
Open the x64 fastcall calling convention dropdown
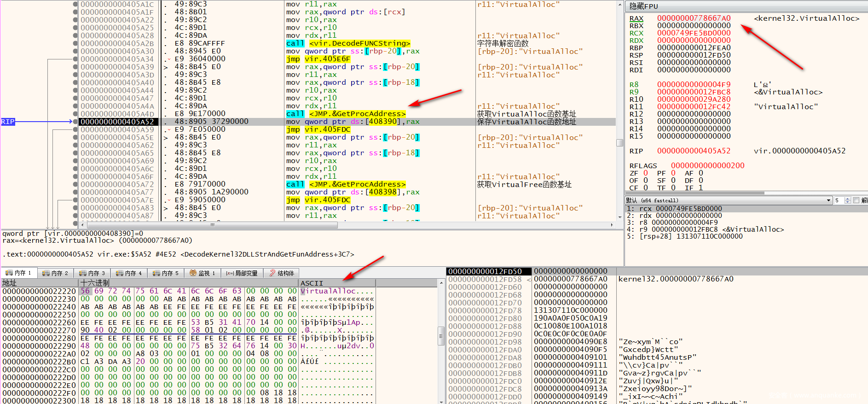click(x=828, y=200)
